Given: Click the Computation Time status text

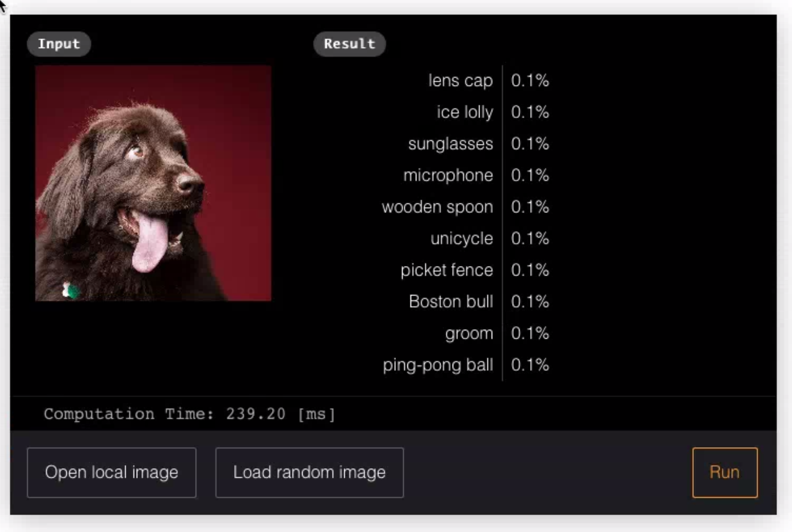Looking at the screenshot, I should point(190,414).
